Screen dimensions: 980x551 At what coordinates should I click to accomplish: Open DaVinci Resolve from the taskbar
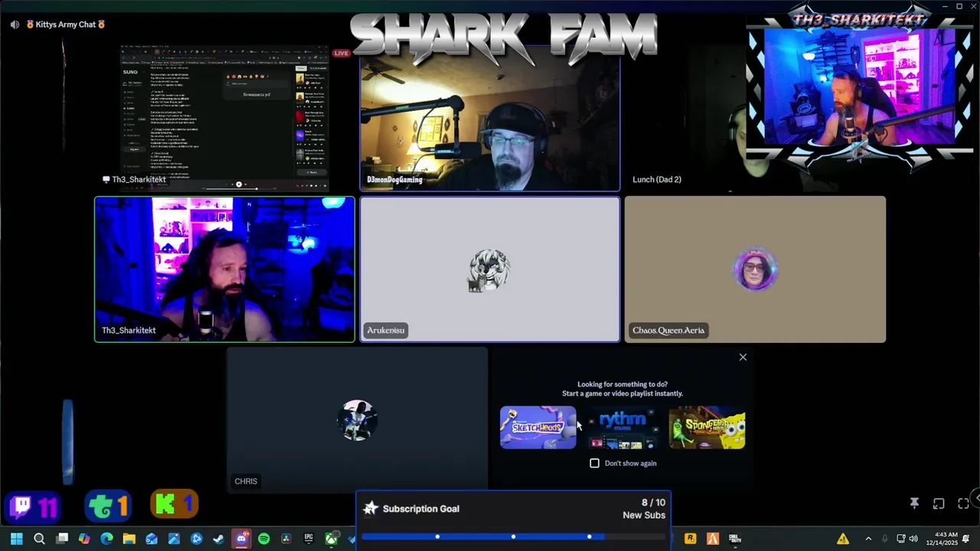point(286,539)
